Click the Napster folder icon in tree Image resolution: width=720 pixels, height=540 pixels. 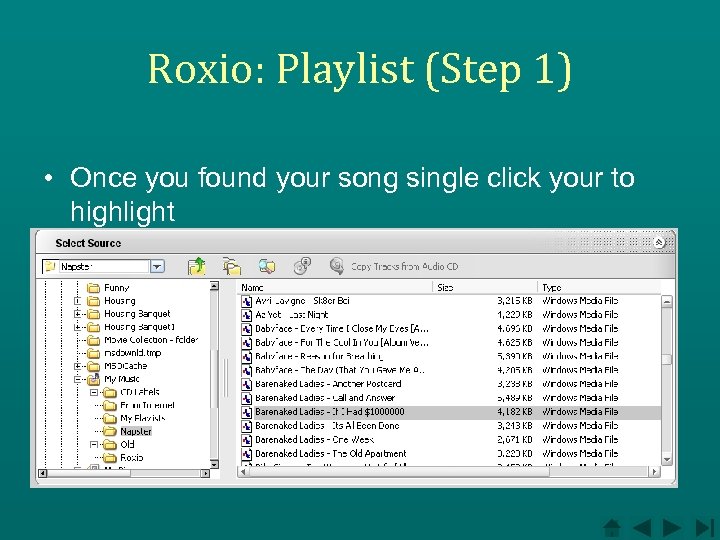point(109,431)
